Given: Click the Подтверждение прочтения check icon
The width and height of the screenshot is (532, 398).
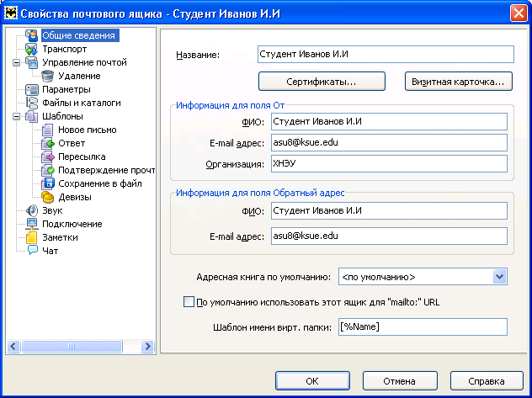Looking at the screenshot, I should pos(48,170).
